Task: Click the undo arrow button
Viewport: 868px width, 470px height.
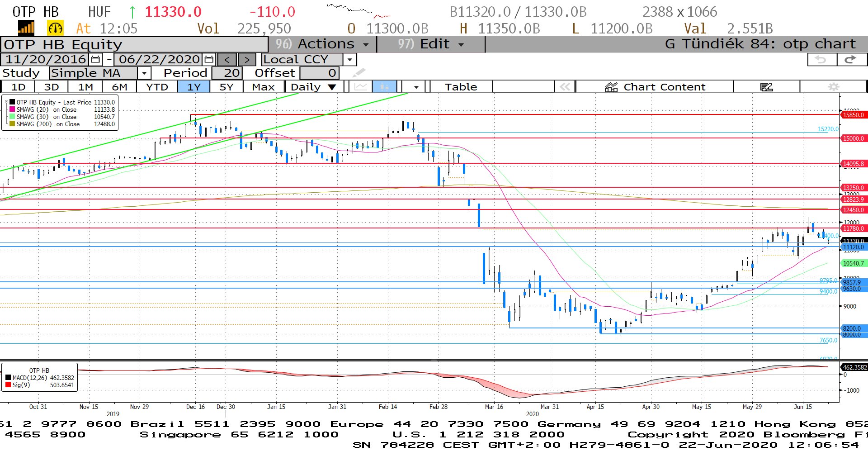Action: pos(821,59)
